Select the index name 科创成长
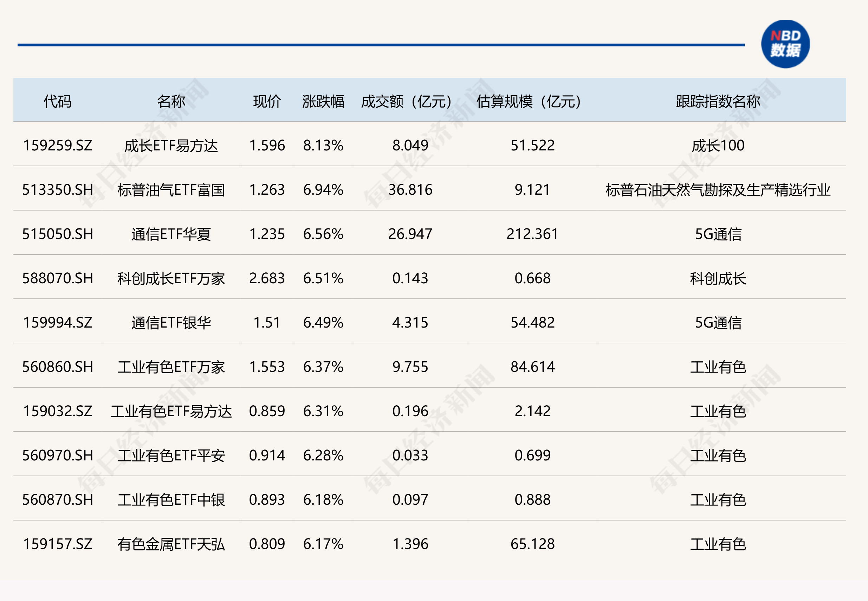868x601 pixels. [718, 278]
